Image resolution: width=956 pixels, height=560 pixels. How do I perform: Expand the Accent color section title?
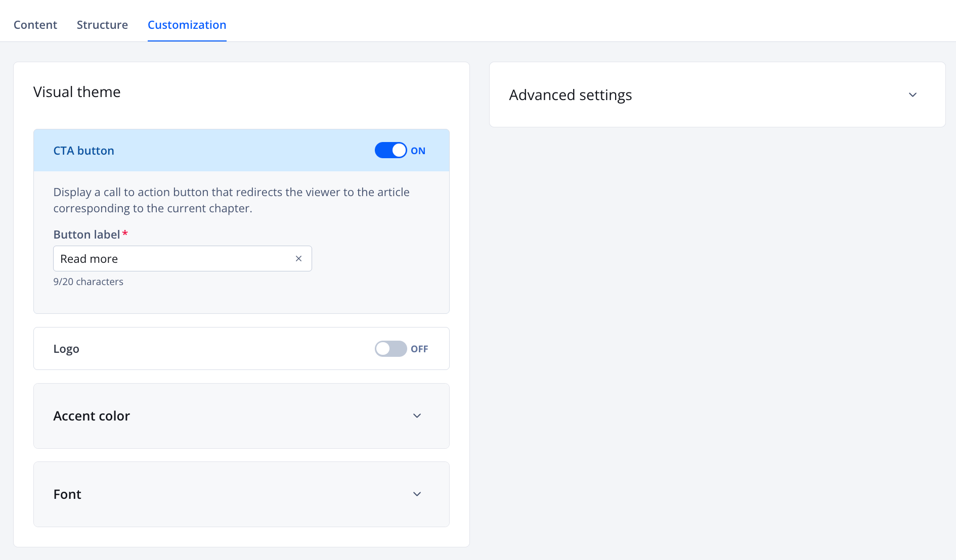click(x=92, y=416)
